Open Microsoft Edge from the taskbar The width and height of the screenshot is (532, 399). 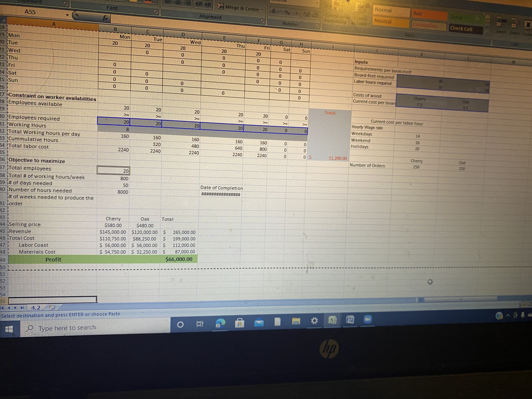(x=220, y=323)
